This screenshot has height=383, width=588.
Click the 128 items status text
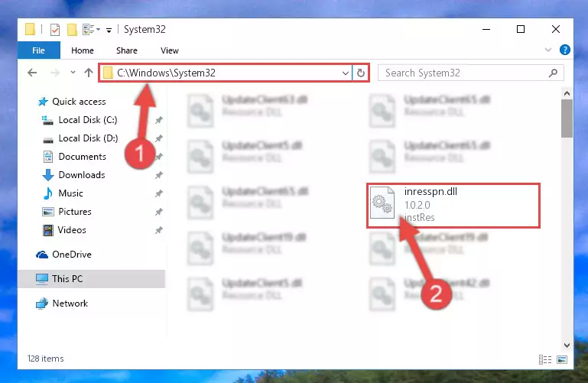click(x=45, y=359)
